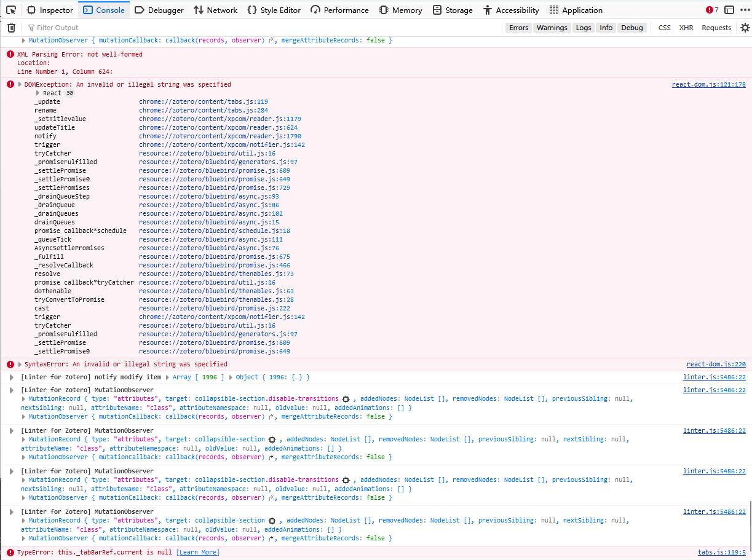Open the Accessibility tab
The height and width of the screenshot is (560, 752).
tap(512, 10)
